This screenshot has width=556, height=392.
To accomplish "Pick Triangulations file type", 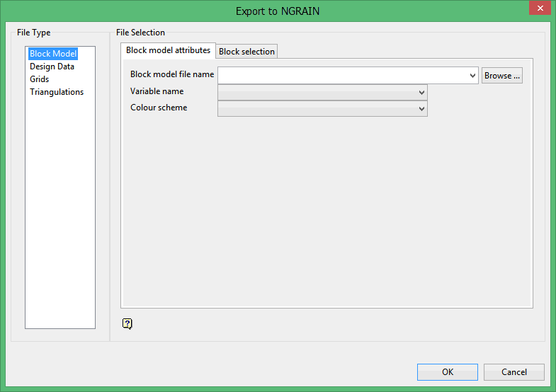I will point(57,92).
